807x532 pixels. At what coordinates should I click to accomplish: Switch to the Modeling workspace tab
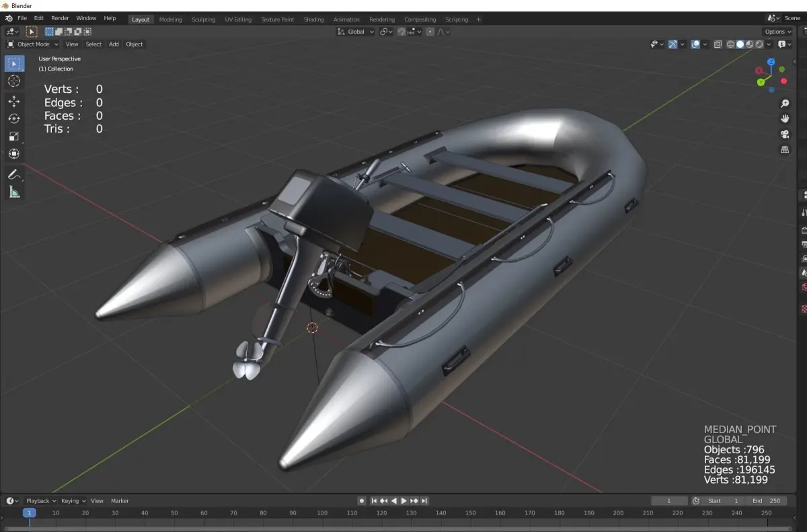click(170, 20)
